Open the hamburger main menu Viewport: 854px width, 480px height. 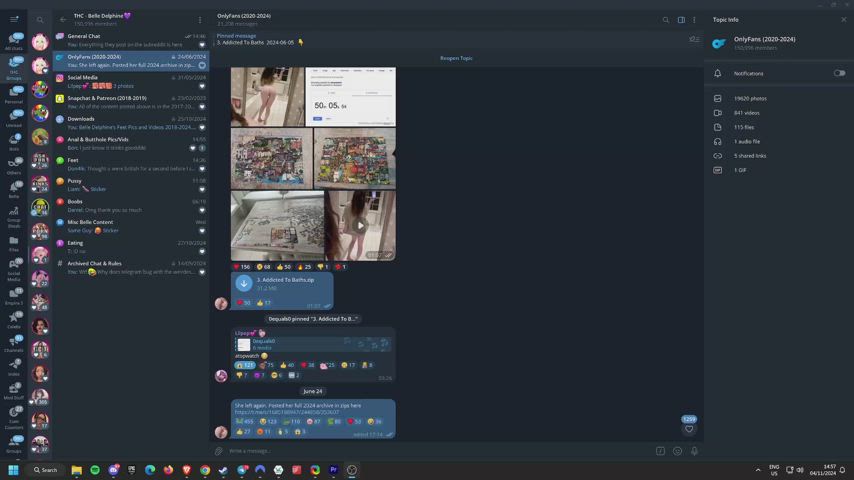coord(14,19)
